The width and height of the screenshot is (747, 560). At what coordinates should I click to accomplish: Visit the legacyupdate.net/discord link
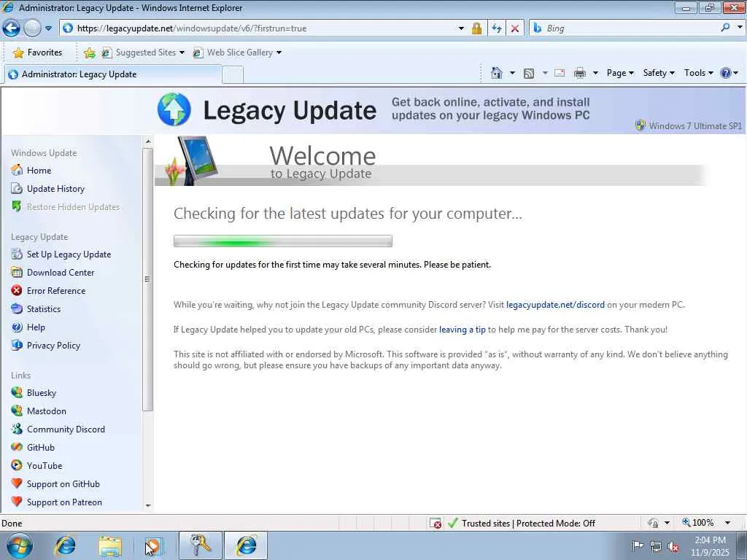tap(555, 305)
